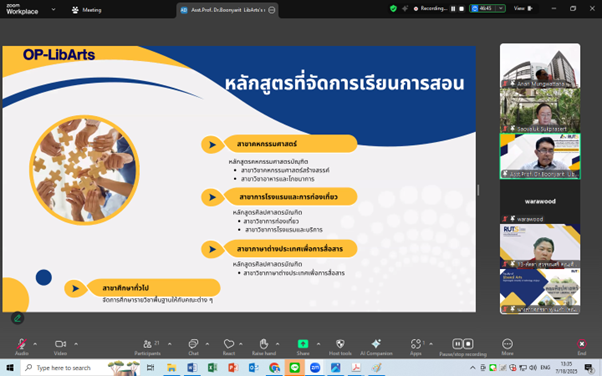Screen dimensions: 602x376
Task: Switch to the Asst.Prof. Dr.Boonyarit meeting tab
Action: [228, 10]
